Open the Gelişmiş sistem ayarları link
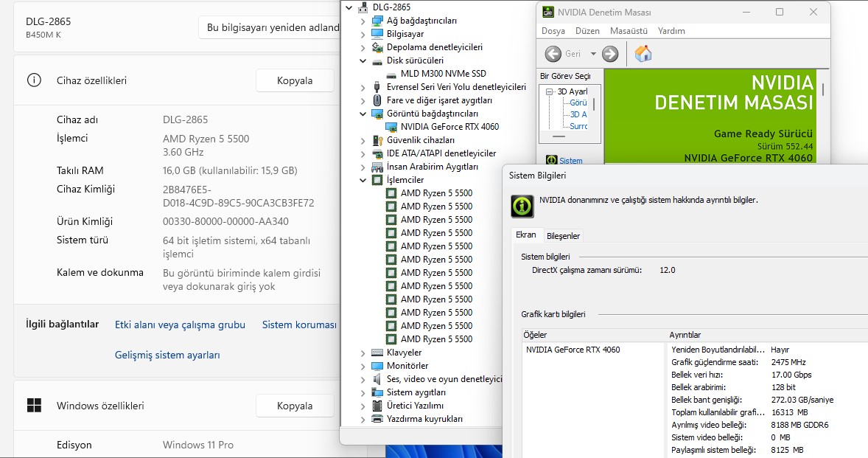This screenshot has height=458, width=868. (167, 355)
